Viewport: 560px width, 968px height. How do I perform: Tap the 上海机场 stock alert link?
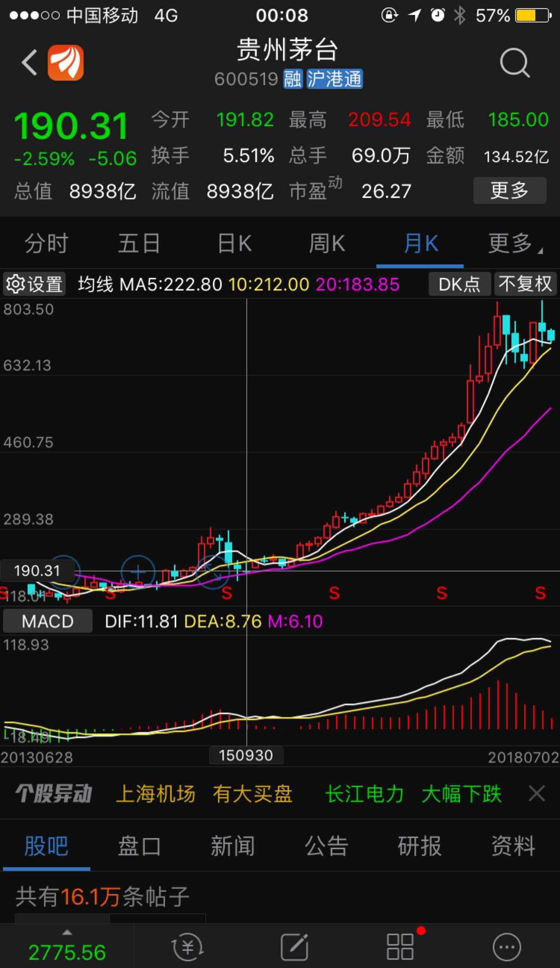tap(156, 794)
